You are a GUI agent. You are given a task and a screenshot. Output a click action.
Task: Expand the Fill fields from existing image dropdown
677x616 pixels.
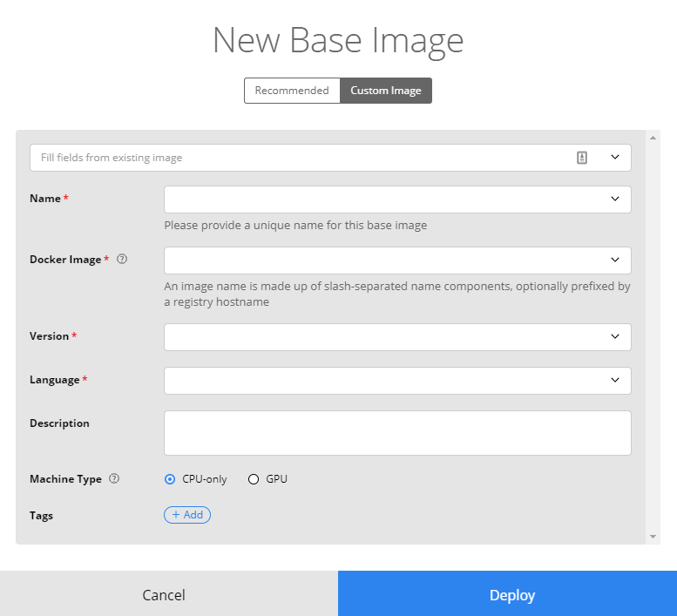pos(615,157)
